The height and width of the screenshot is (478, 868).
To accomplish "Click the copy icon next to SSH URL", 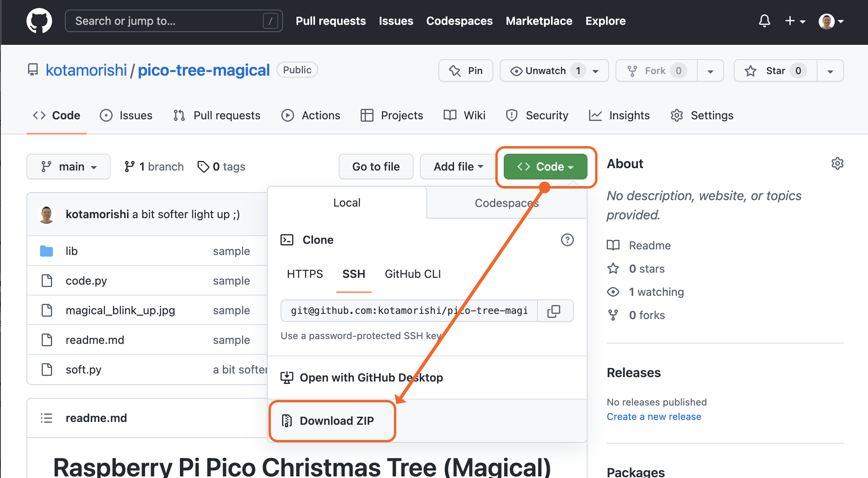I will (555, 310).
